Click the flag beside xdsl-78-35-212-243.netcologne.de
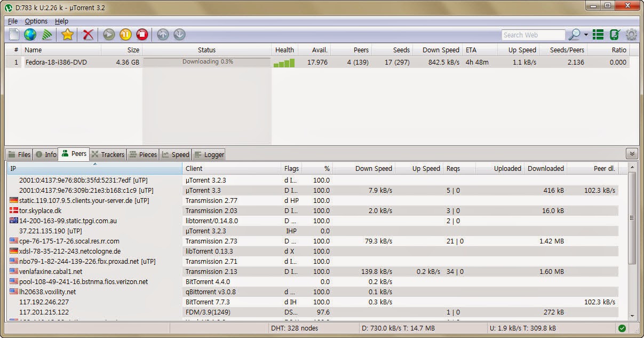This screenshot has width=644, height=338. [14, 251]
